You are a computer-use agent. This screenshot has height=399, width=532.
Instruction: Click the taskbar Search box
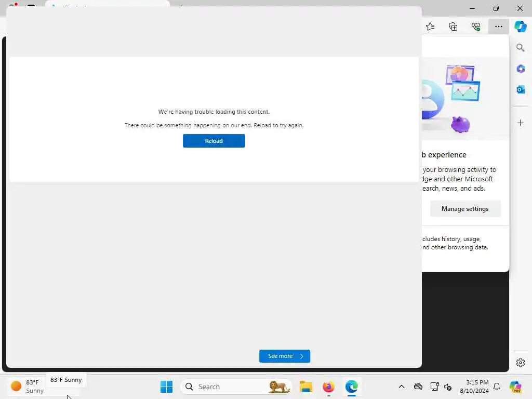click(236, 387)
